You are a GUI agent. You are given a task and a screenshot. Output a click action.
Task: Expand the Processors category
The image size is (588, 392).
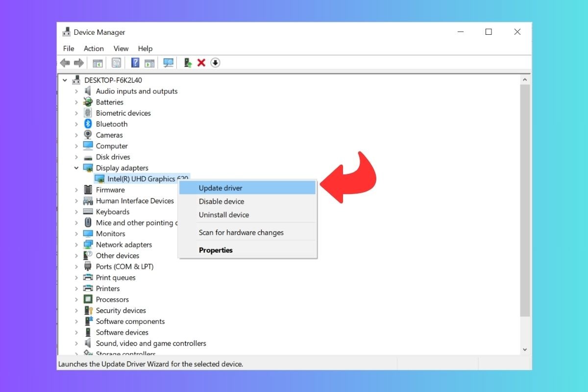(76, 299)
